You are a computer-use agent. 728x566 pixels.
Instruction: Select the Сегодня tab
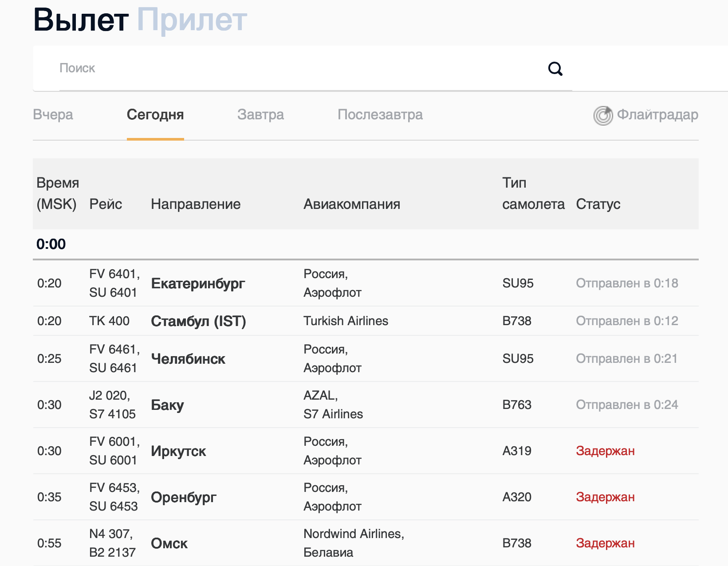point(155,114)
